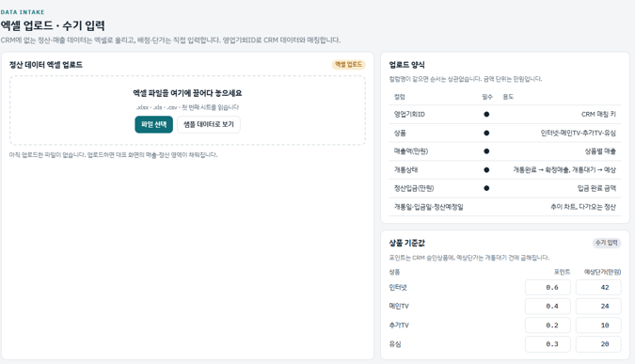This screenshot has width=635, height=364.
Task: Click the 상품별 매출 usage text
Action: click(x=600, y=151)
